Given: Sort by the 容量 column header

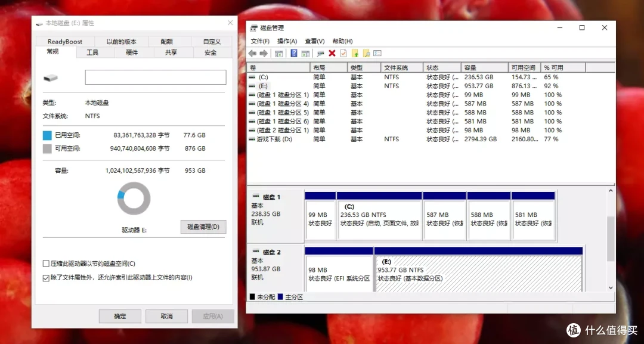Looking at the screenshot, I should click(484, 68).
